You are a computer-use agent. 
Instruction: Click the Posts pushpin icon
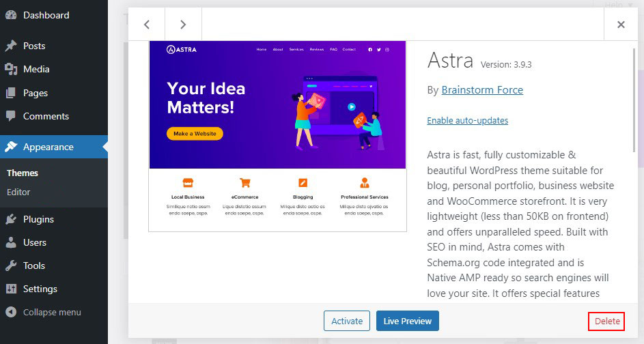[11, 46]
